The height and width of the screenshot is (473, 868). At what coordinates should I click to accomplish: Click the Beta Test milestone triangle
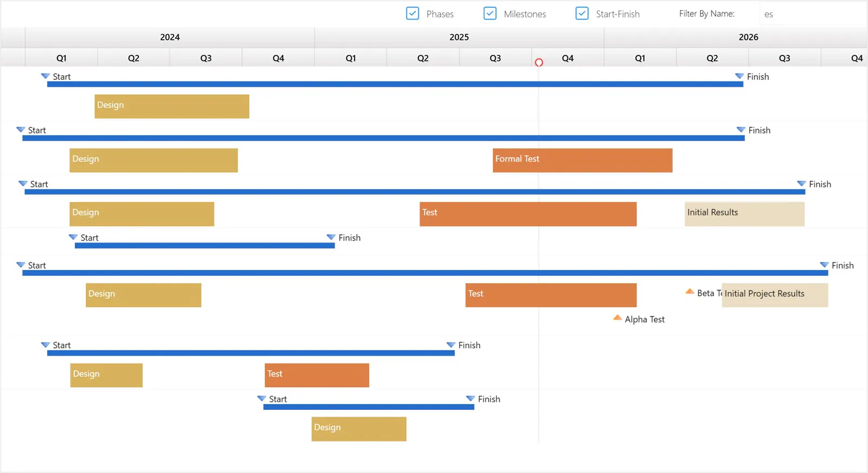(x=690, y=292)
